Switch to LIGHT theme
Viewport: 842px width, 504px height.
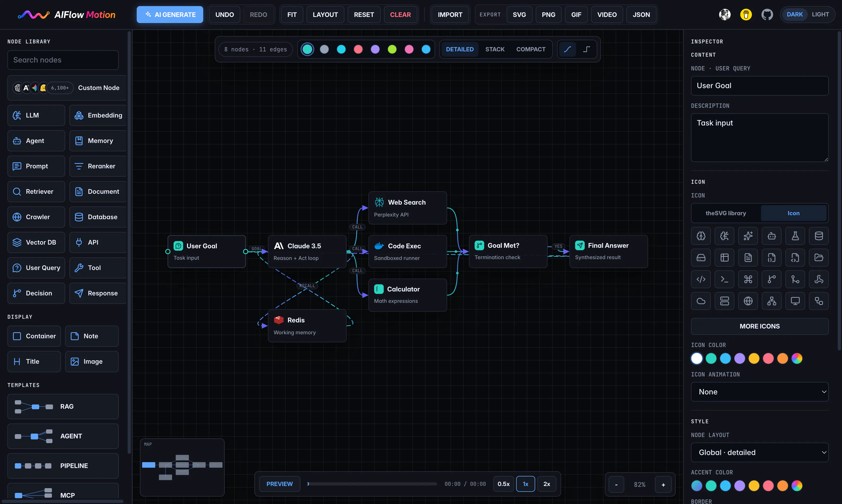[x=820, y=15]
